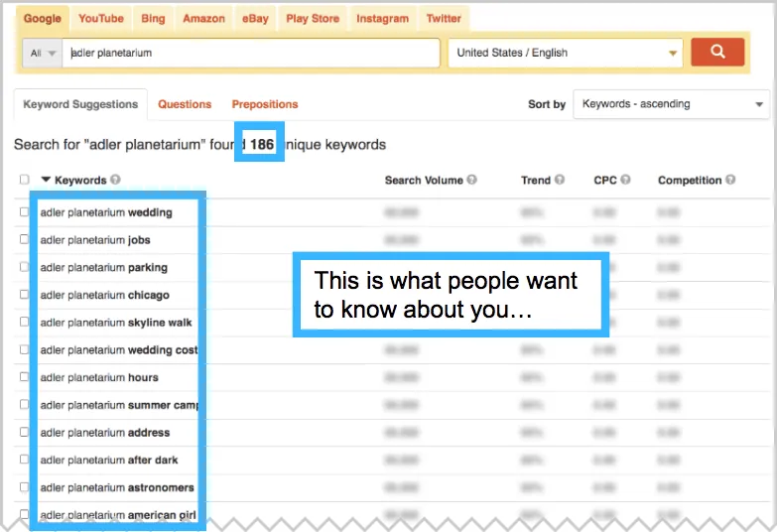777x532 pixels.
Task: Click the adler planetarium search input field
Action: tap(251, 53)
